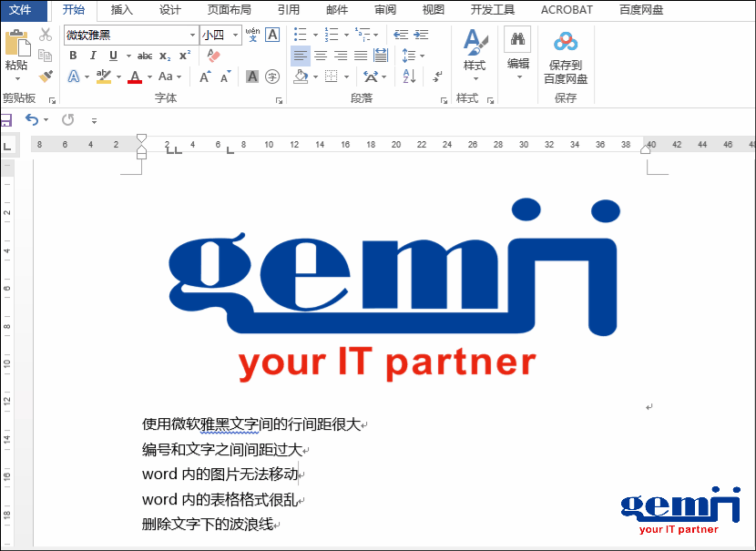The width and height of the screenshot is (756, 551).
Task: Switch to the 插入 ribbon tab
Action: tap(121, 10)
